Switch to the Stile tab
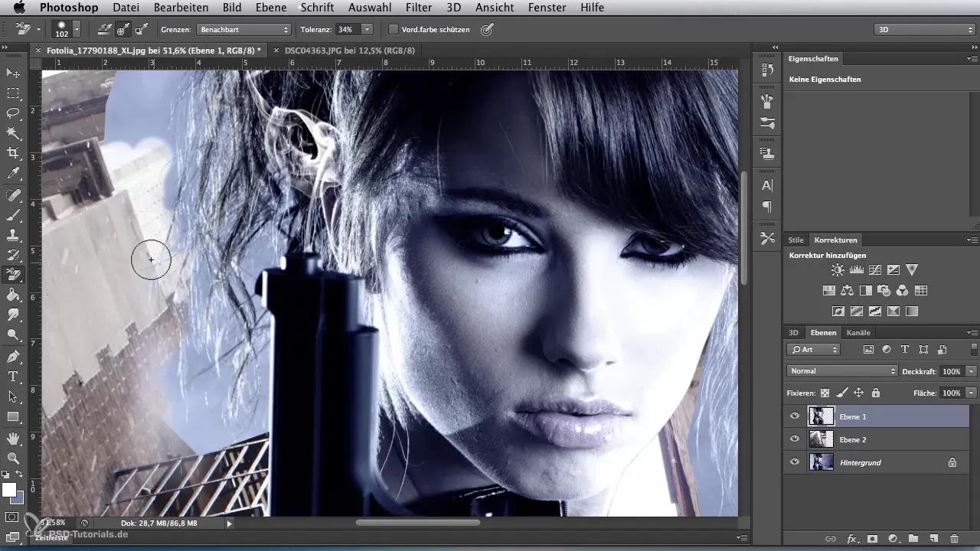 [x=796, y=240]
